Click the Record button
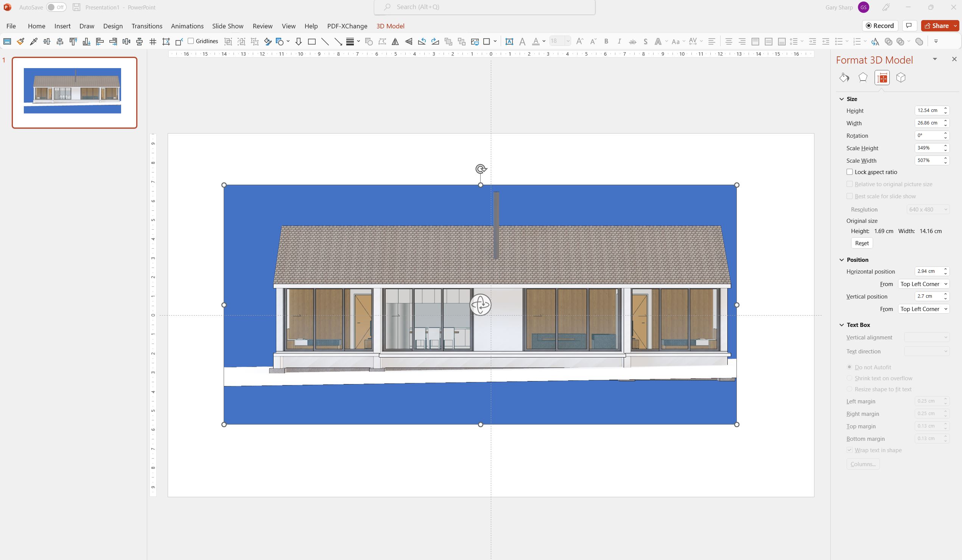Viewport: 962px width, 560px height. (880, 26)
